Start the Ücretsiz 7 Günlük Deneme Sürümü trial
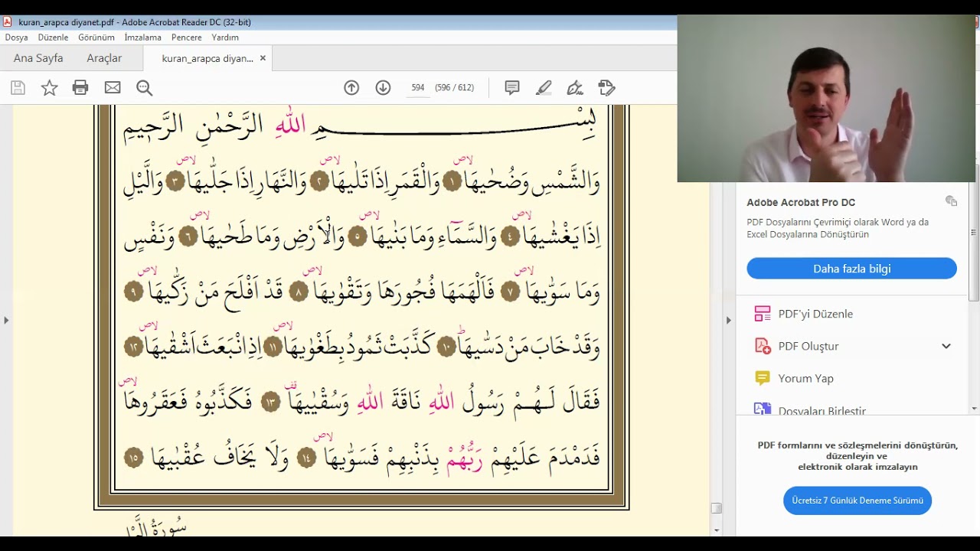 tap(857, 500)
